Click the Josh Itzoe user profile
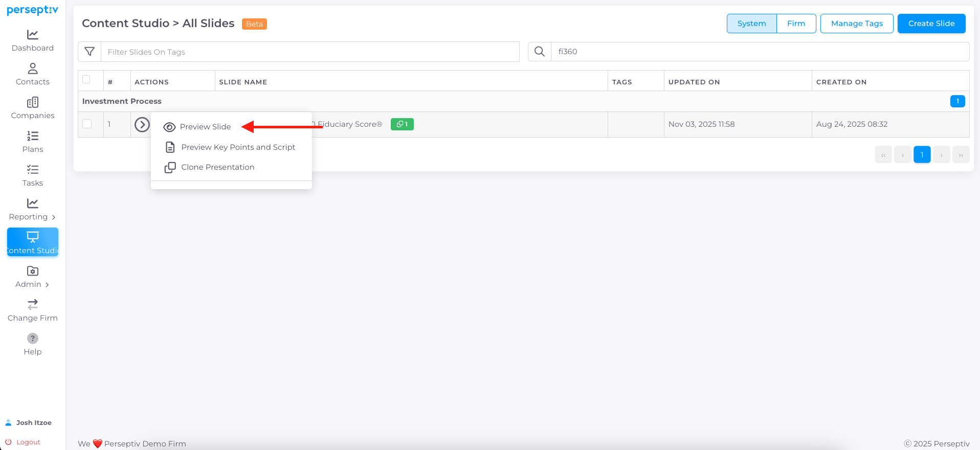 point(29,422)
